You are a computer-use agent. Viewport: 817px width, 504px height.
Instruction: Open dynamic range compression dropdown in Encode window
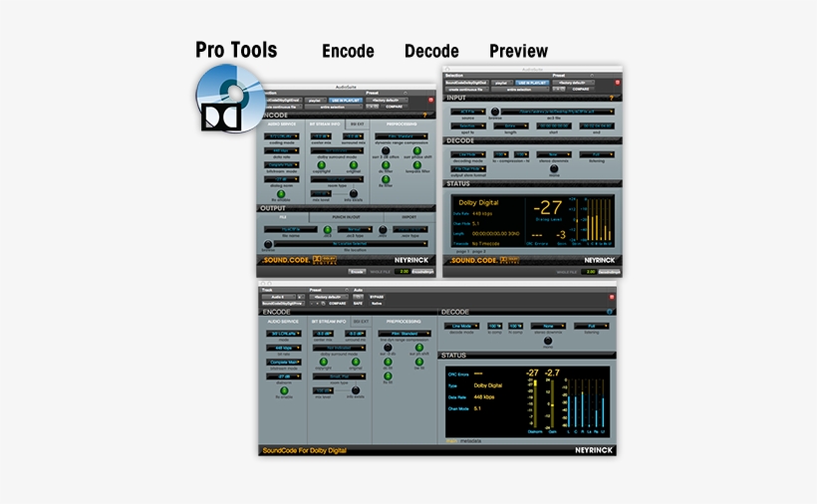coord(402,136)
